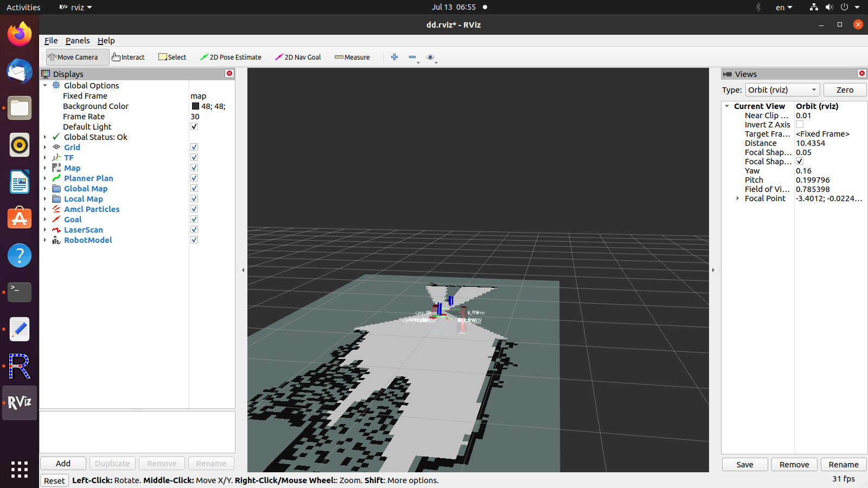The width and height of the screenshot is (868, 488).
Task: Click the Add display button
Action: point(63,464)
